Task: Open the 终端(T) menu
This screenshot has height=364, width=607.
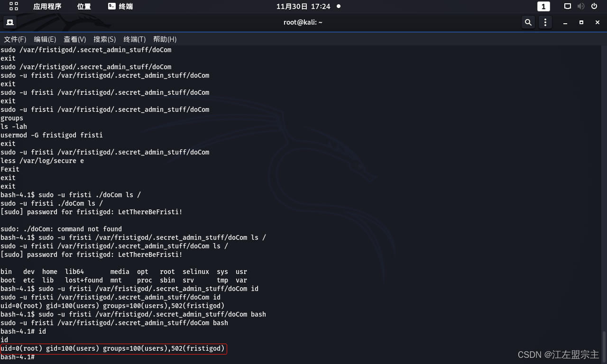Action: 135,39
